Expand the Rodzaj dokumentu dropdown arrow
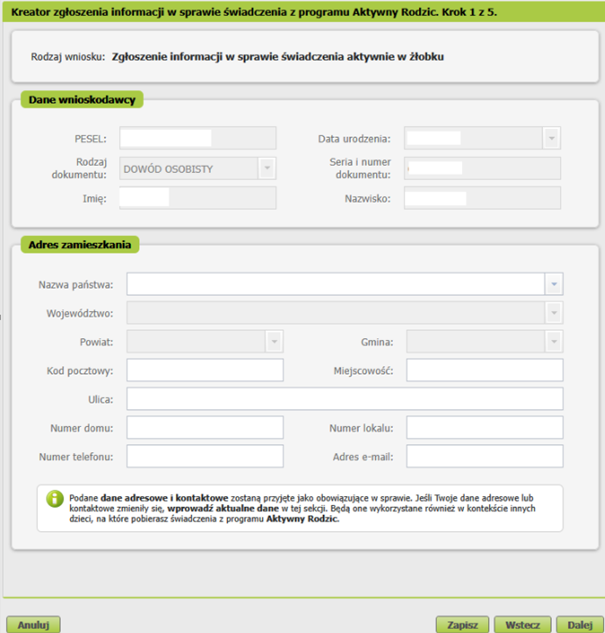This screenshot has width=605, height=633. (267, 168)
